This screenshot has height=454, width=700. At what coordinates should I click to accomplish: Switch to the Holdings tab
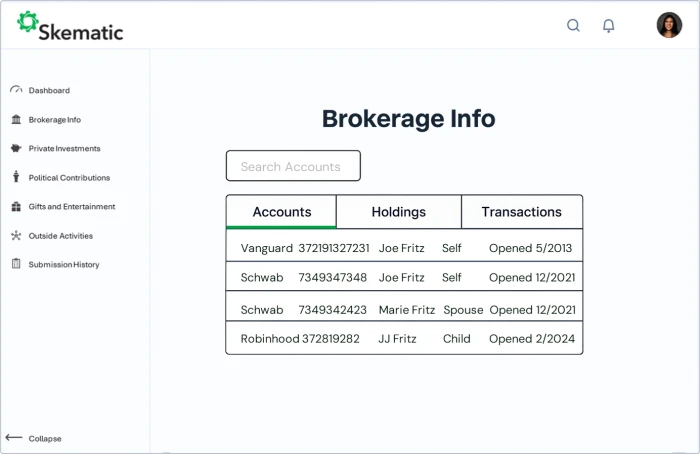(x=399, y=212)
